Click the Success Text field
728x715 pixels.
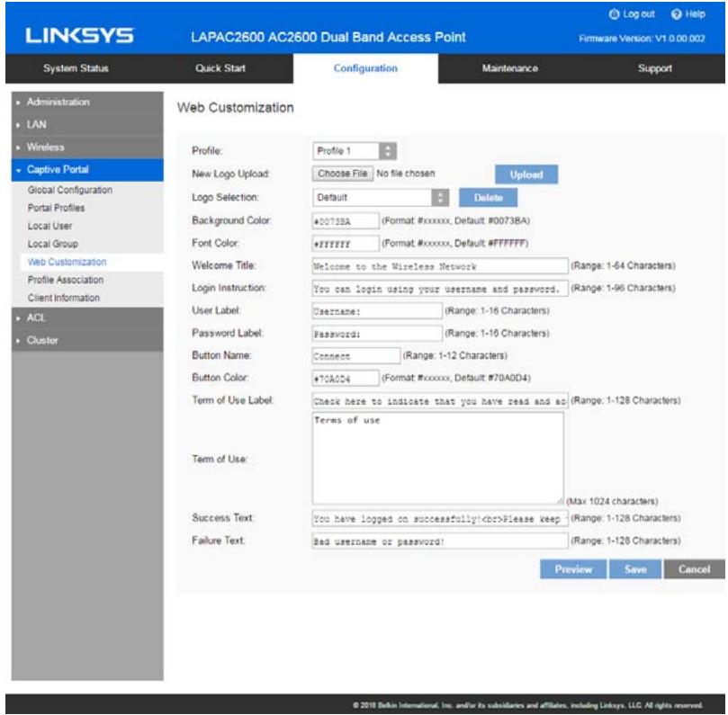440,518
